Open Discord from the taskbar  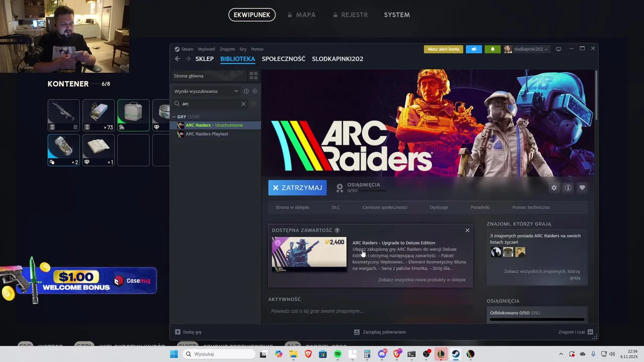(382, 354)
